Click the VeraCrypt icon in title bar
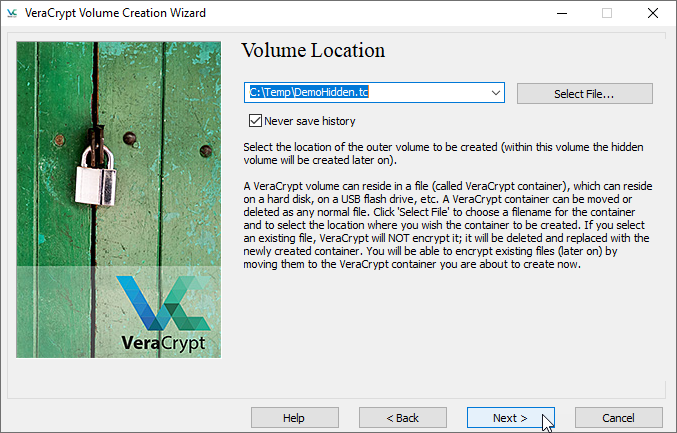Screen dimensions: 677x433 12,13
